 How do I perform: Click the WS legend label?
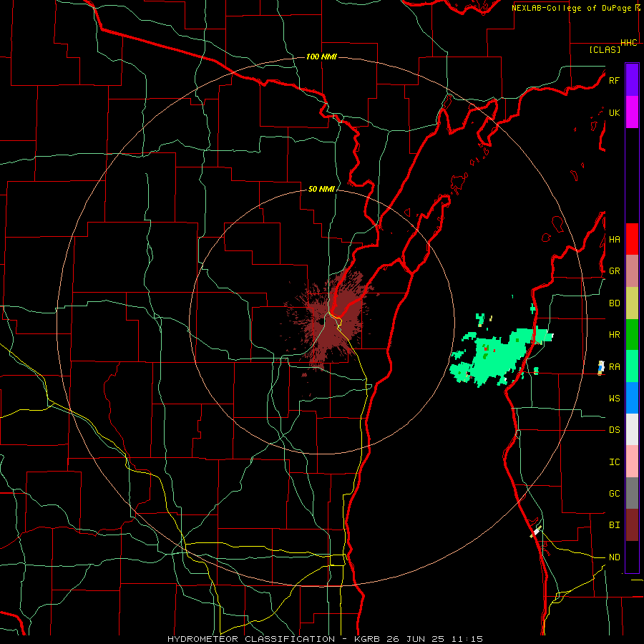[x=614, y=399]
